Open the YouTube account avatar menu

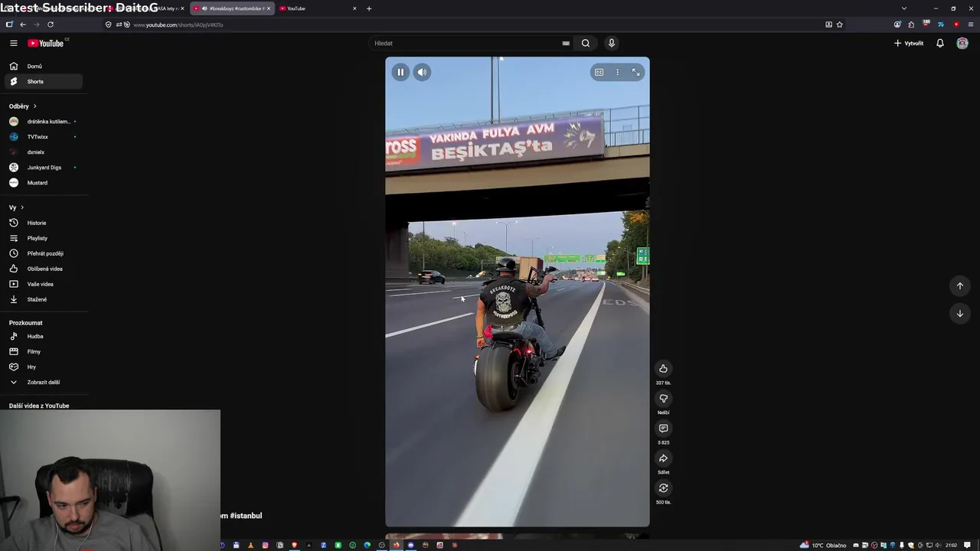(962, 43)
